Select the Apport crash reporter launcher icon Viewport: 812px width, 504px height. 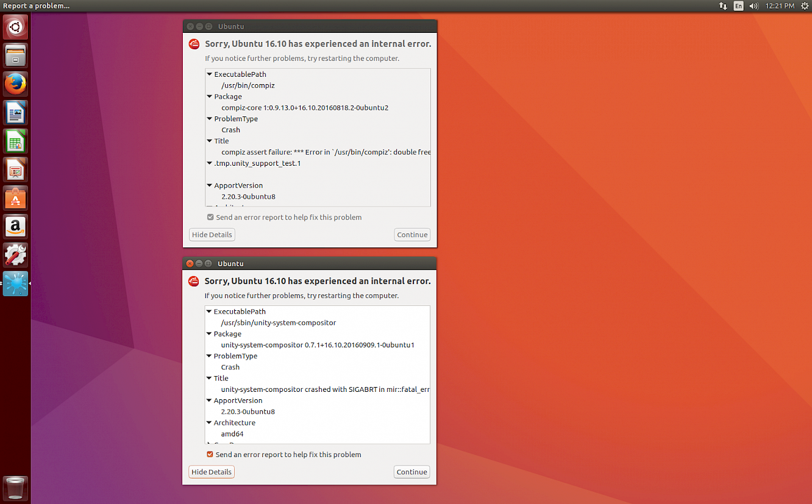point(15,283)
